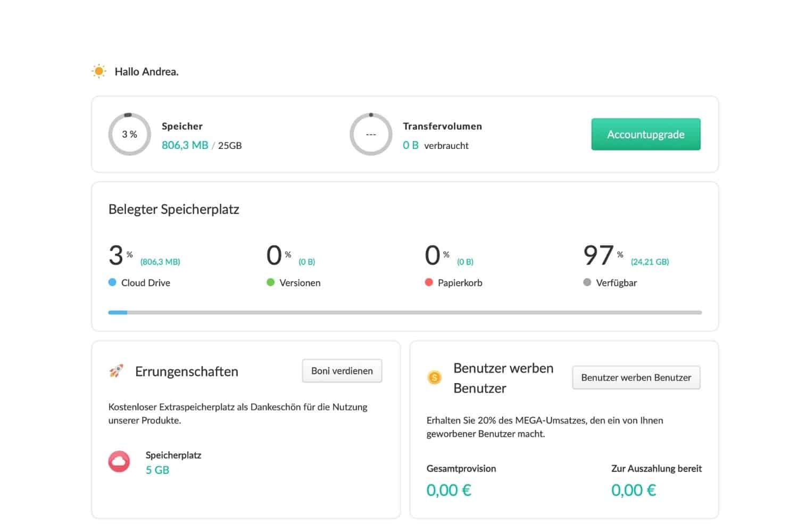Click the Errungenschaften heading

tap(187, 371)
